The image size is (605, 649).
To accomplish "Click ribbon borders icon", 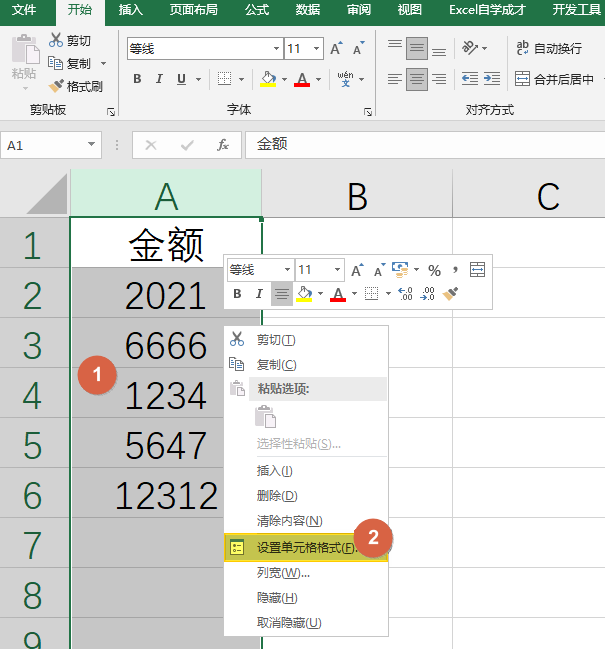I will [225, 79].
